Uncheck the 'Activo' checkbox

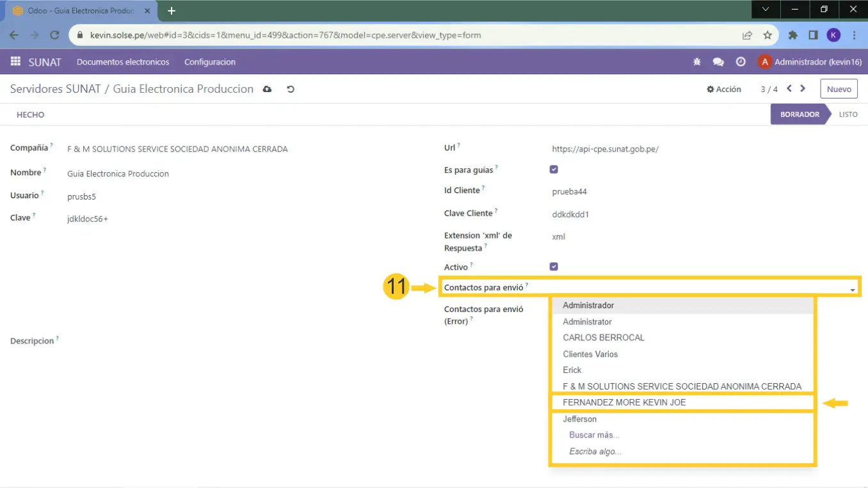(554, 267)
